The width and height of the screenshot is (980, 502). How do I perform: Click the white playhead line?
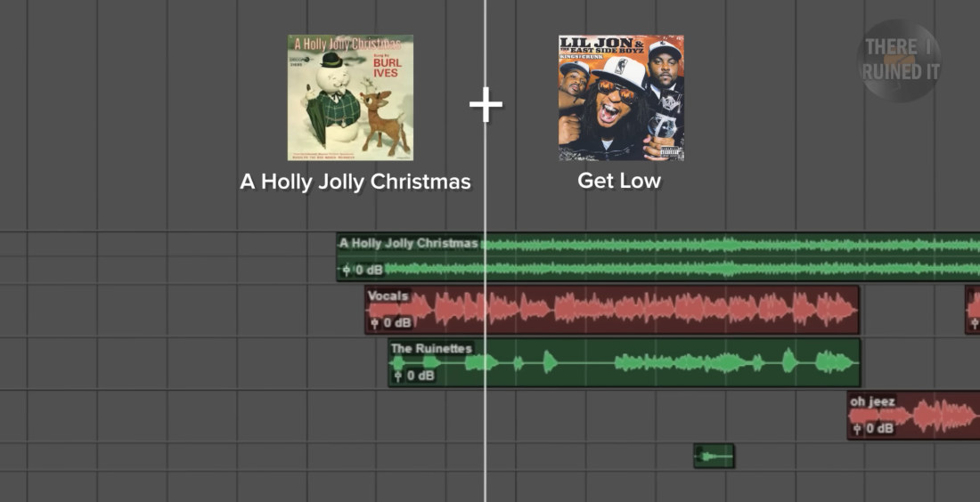click(485, 251)
